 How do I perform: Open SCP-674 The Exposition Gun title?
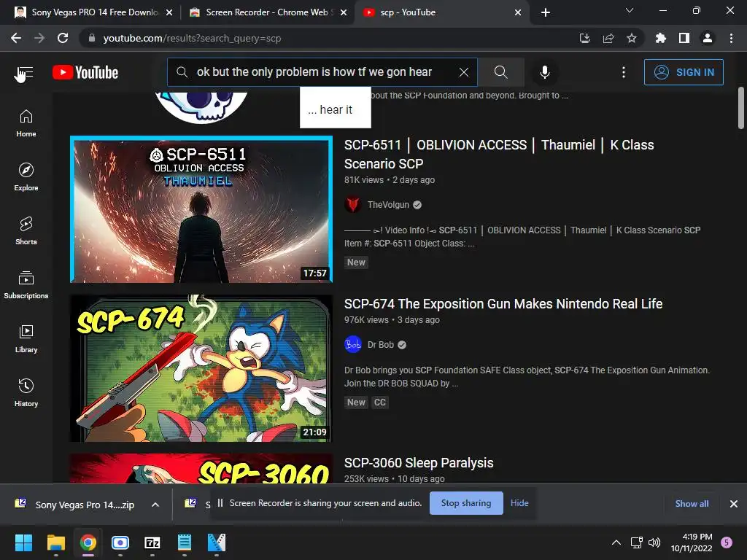(x=503, y=304)
